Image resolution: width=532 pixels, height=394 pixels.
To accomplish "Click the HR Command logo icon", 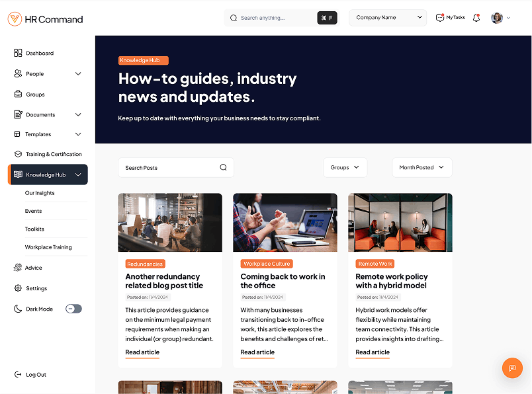I will click(15, 19).
